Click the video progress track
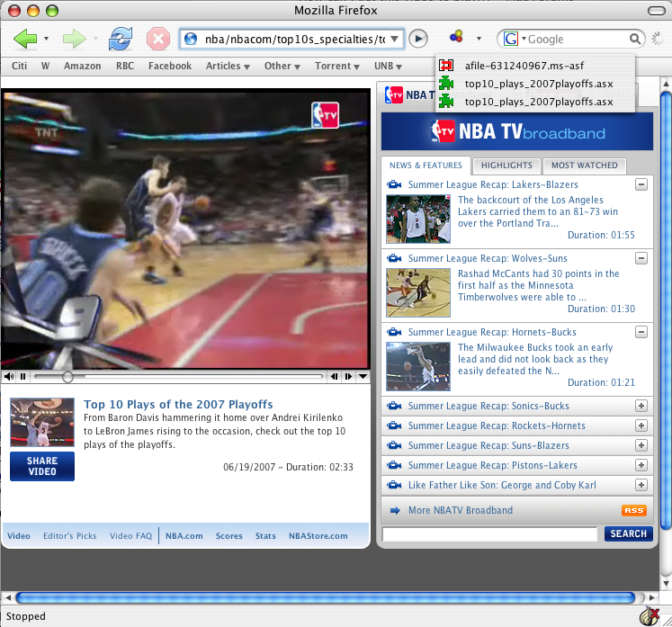 tap(178, 376)
